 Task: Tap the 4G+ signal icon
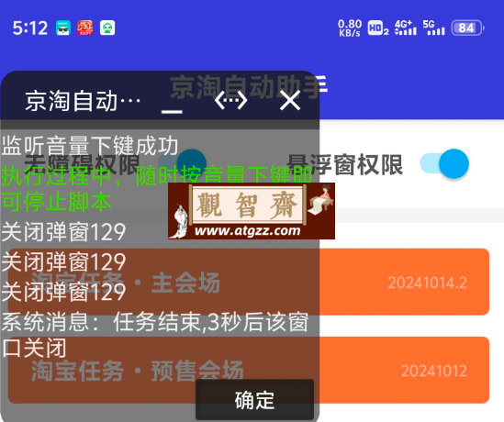click(x=406, y=28)
